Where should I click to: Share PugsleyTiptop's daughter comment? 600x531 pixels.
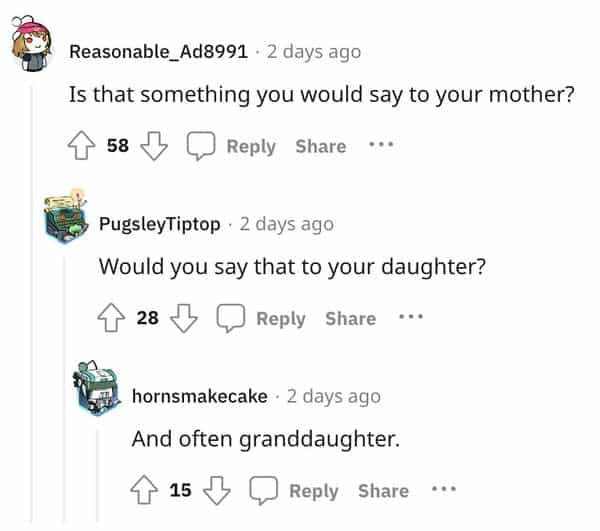[350, 319]
